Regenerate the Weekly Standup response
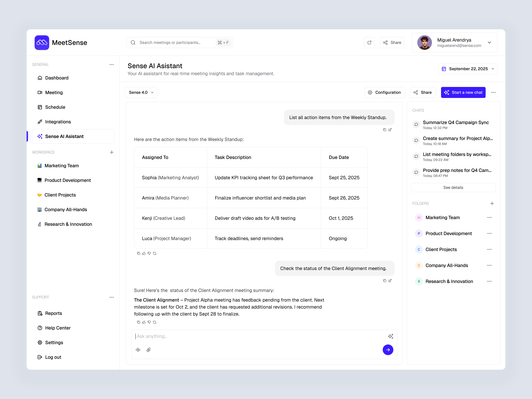 coord(155,253)
